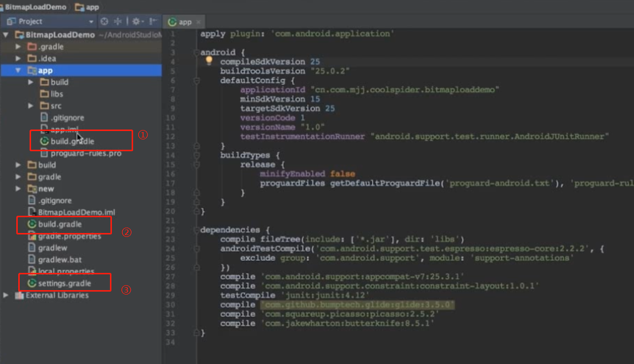
Task: Open settings.gradle in the project tree
Action: click(x=65, y=283)
